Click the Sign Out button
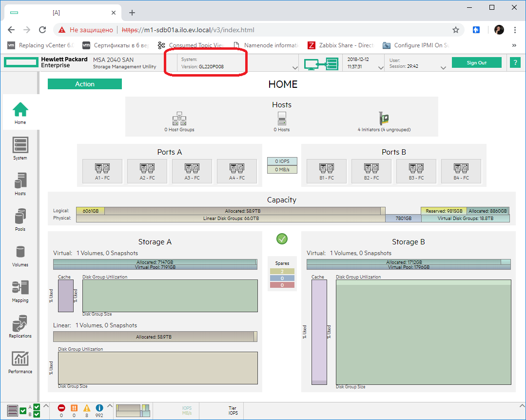526x420 pixels. (x=476, y=63)
